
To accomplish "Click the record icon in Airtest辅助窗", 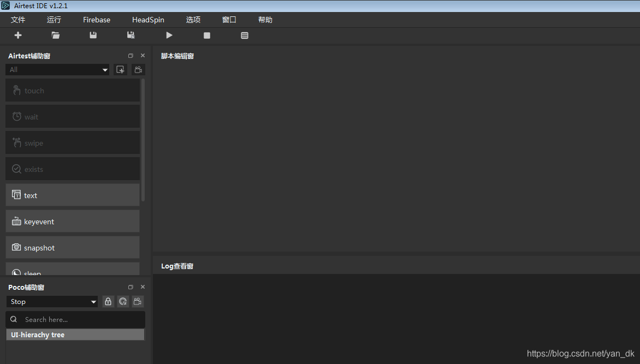I will pos(138,70).
